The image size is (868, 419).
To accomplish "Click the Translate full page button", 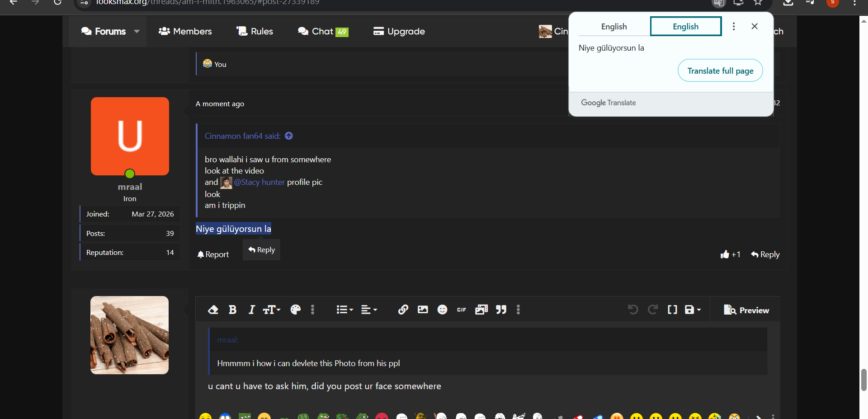I will (x=720, y=71).
